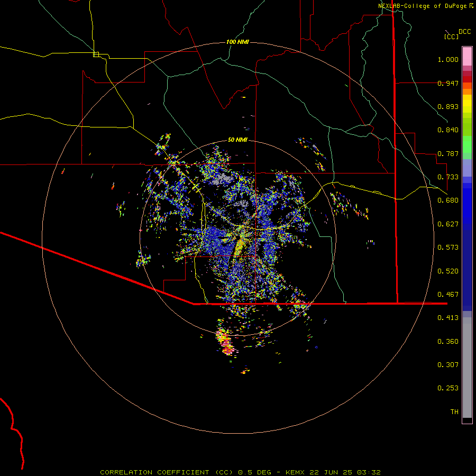This screenshot has width=476, height=476.
Task: Click the 0.467 colorbar value
Action: (448, 295)
